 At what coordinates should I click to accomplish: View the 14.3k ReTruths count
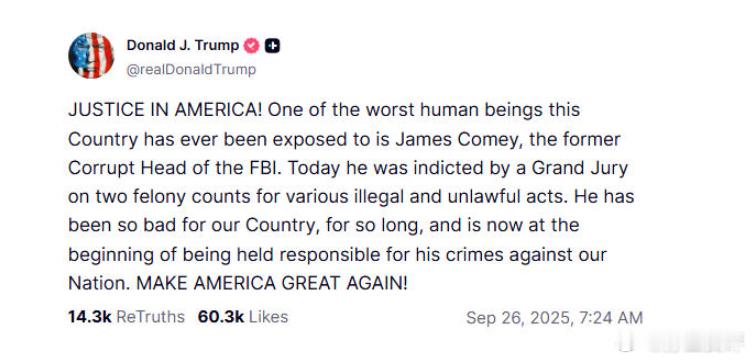pyautogui.click(x=90, y=317)
